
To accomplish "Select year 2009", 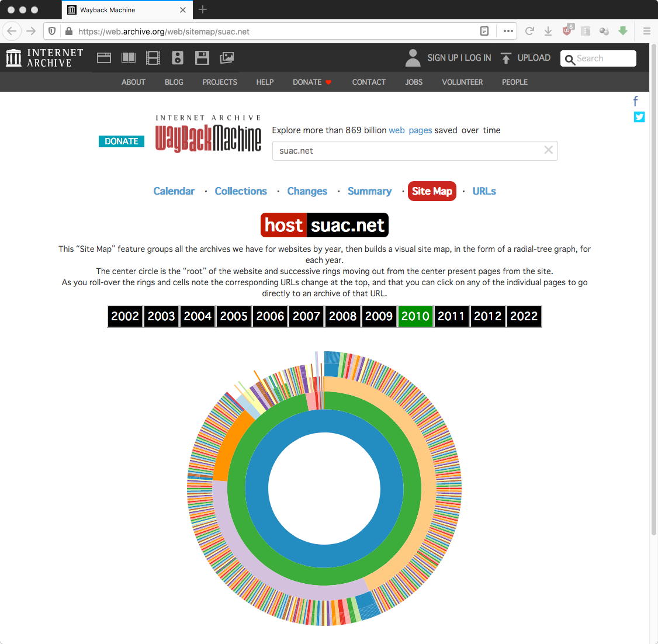I will [379, 316].
